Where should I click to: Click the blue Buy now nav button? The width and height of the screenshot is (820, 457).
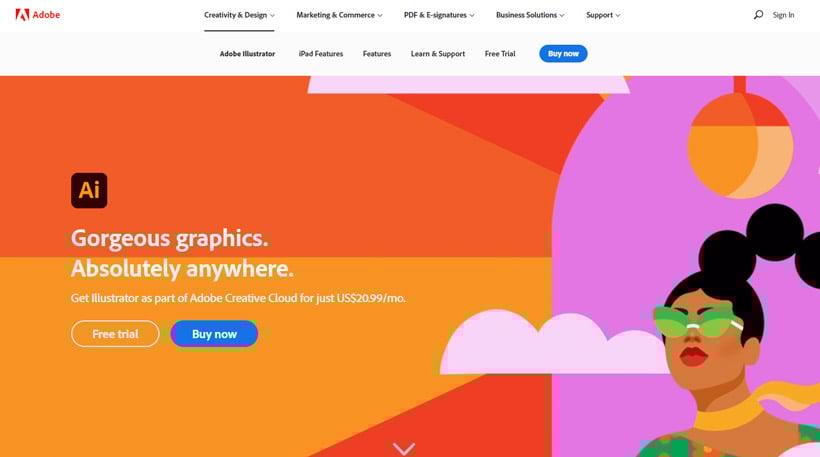pos(563,54)
